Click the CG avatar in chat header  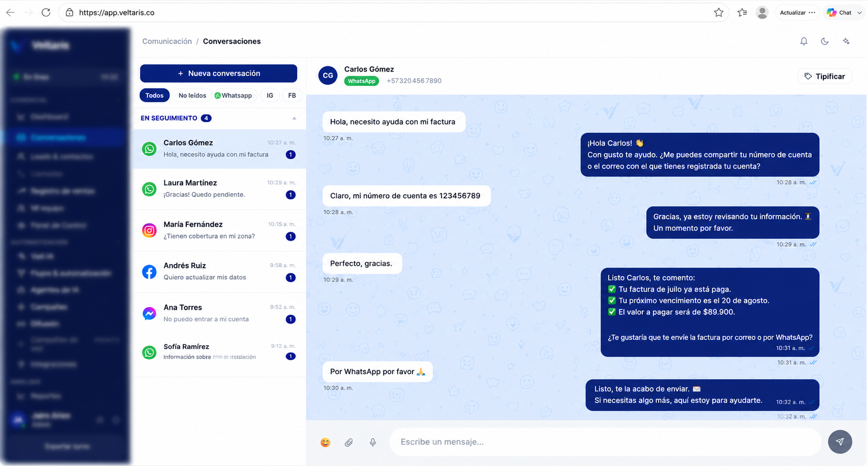[x=328, y=76]
